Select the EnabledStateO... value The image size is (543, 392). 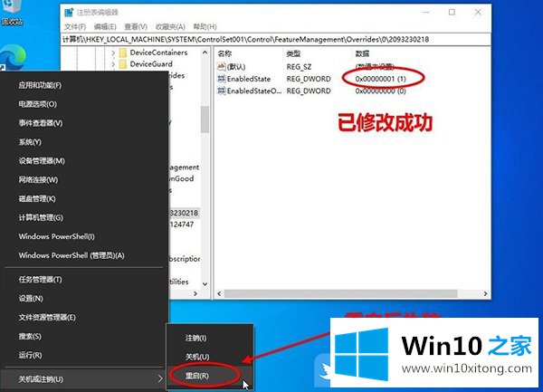[x=254, y=91]
